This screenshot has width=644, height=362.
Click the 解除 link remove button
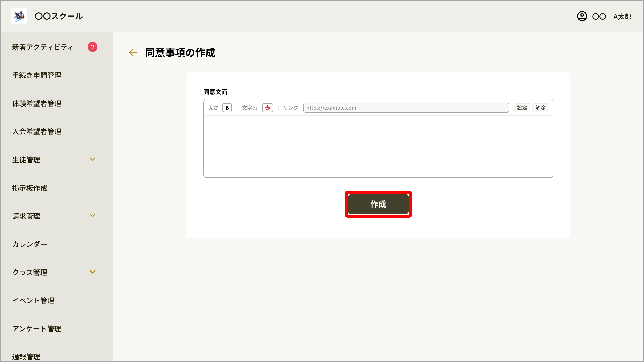(540, 108)
